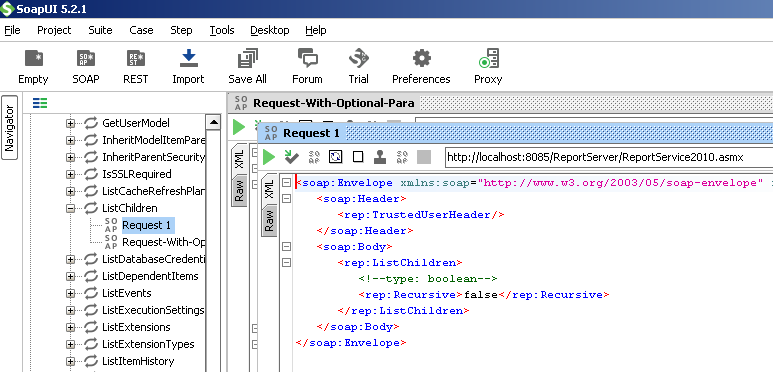Click the first SOAP icon in Request 1 toolbar
Viewport: 773px width, 372px height.
click(x=314, y=157)
